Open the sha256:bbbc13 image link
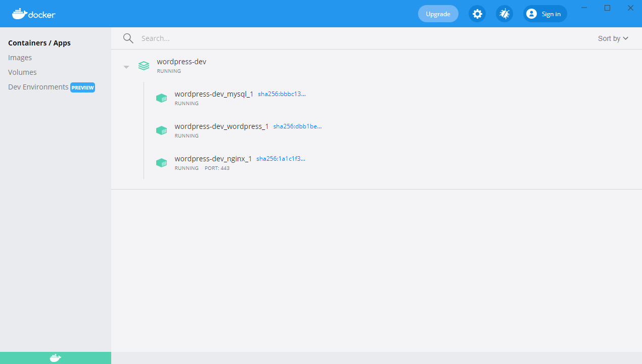Viewport: 642px width, 364px height. [282, 94]
